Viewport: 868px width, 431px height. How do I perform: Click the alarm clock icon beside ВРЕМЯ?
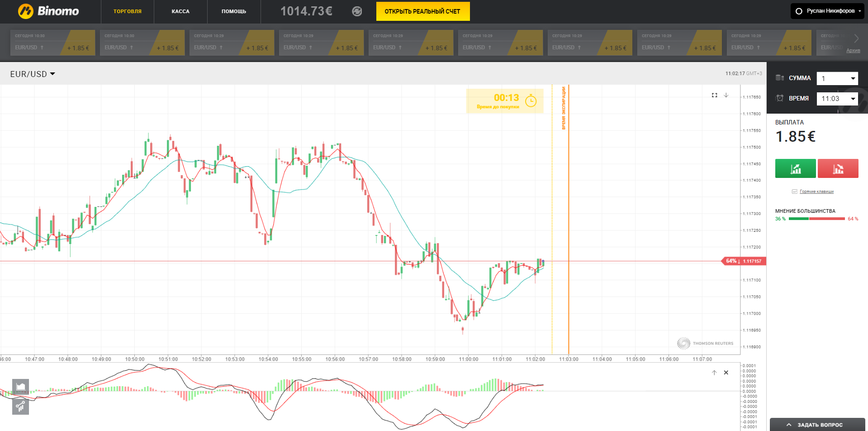780,98
